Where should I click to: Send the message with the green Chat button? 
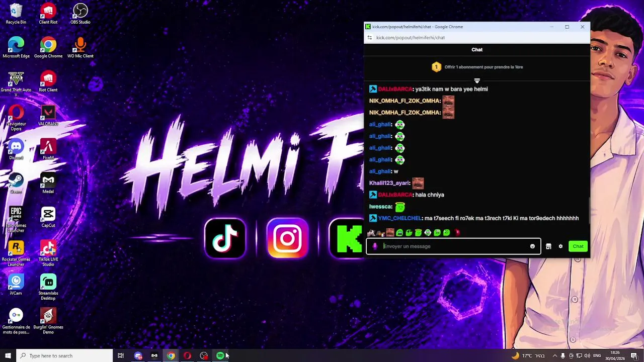click(x=578, y=246)
